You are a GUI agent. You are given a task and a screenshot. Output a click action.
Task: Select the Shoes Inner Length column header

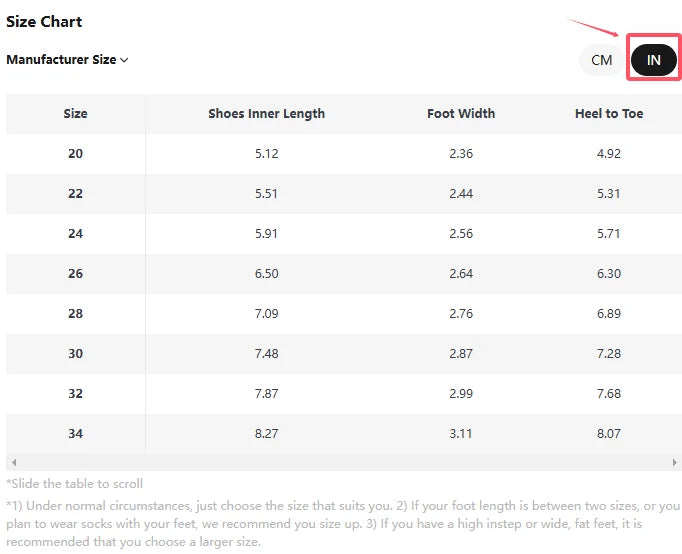tap(266, 114)
